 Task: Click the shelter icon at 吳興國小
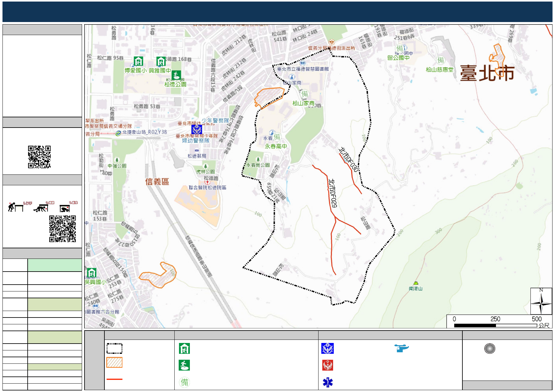(92, 273)
